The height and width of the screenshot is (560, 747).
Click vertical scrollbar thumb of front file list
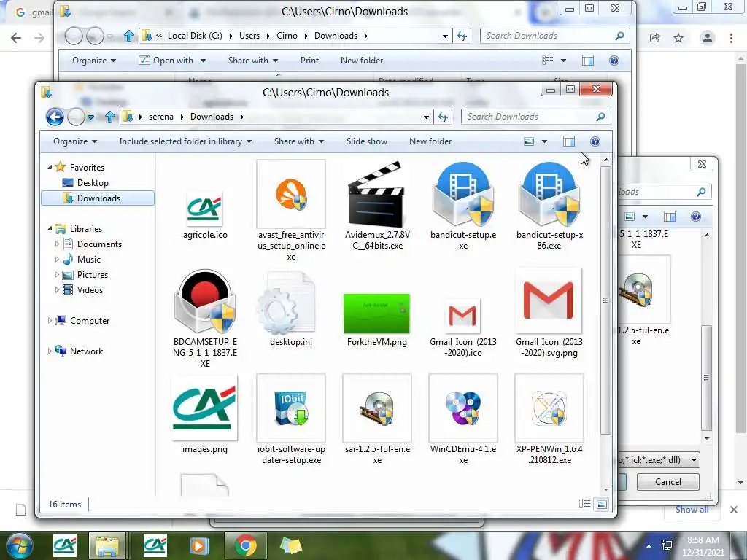pyautogui.click(x=605, y=300)
